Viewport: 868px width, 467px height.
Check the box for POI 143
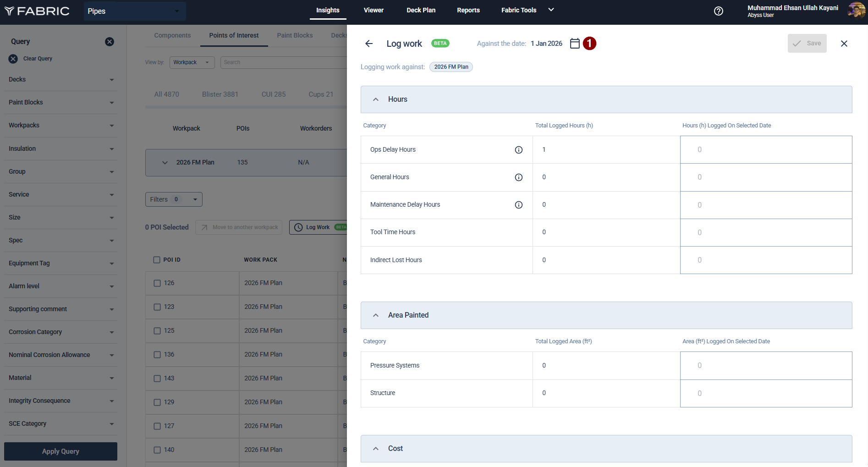point(157,379)
